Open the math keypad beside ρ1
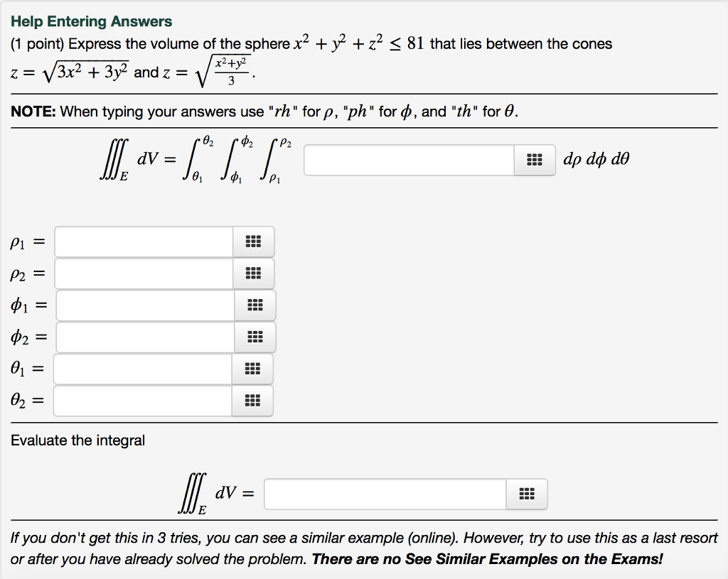Screen dimensions: 728x579 pos(254,242)
